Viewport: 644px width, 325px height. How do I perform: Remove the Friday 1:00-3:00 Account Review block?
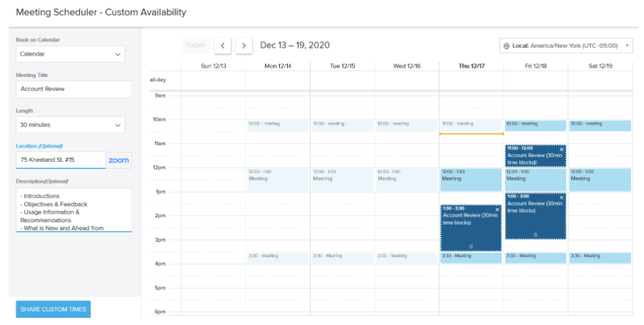[x=562, y=198]
